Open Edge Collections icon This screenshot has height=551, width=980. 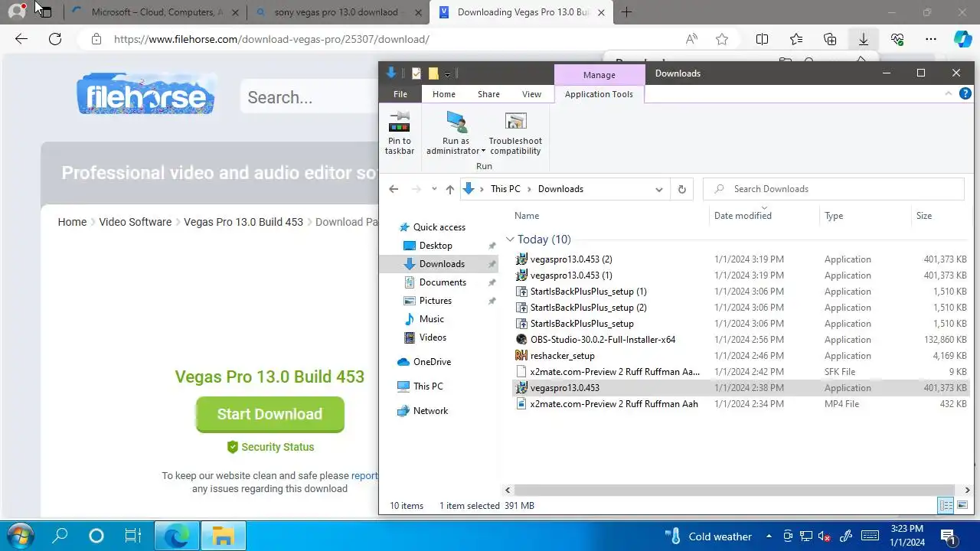coord(830,39)
